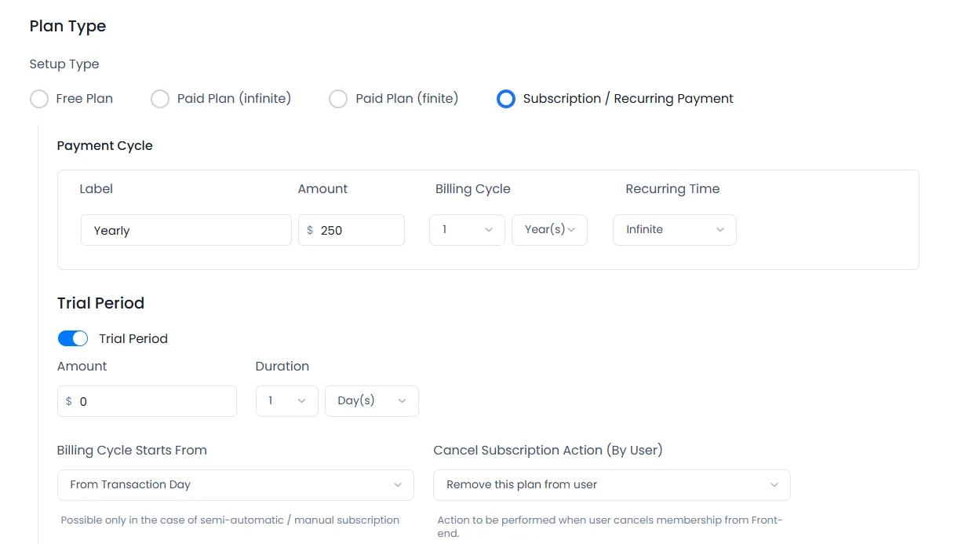980x544 pixels.
Task: Expand the chevron on the Infinite selector
Action: (x=720, y=229)
